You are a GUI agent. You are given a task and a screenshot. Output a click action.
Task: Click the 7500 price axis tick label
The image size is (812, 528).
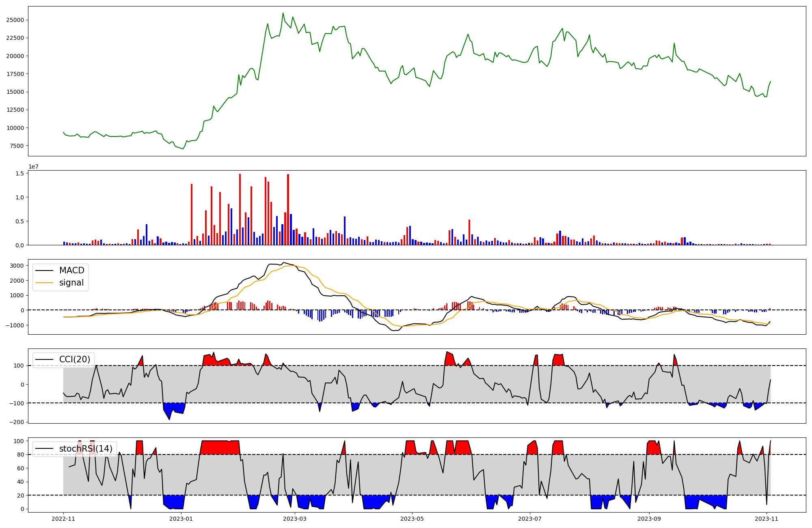coord(17,146)
